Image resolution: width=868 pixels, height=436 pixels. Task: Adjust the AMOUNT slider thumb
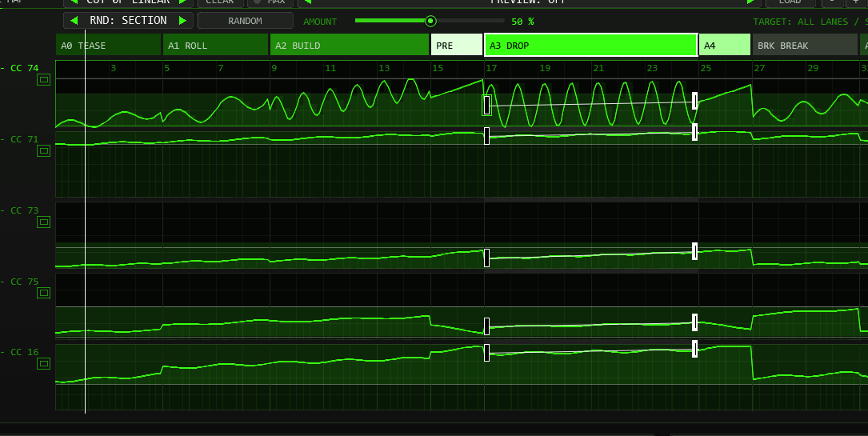(x=430, y=21)
